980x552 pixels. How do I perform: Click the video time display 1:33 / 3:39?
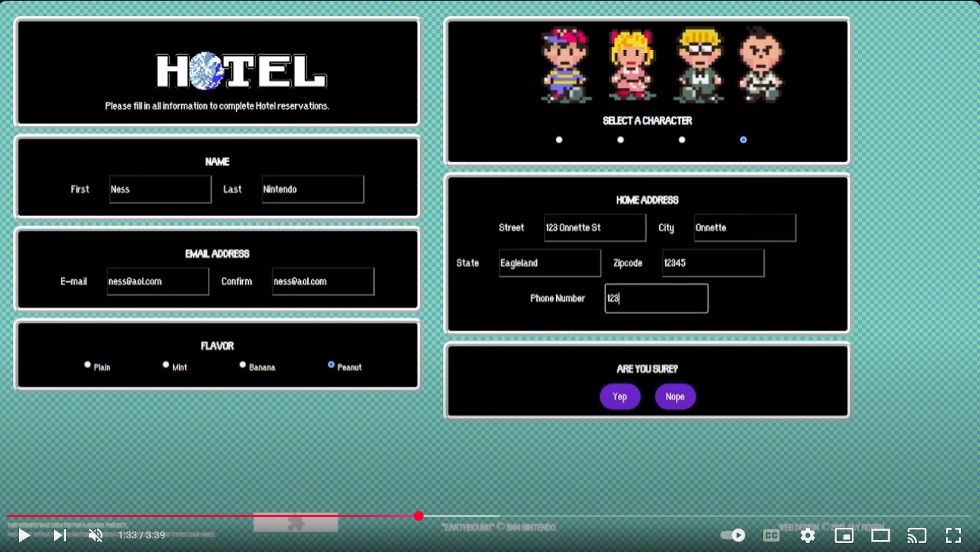[141, 535]
